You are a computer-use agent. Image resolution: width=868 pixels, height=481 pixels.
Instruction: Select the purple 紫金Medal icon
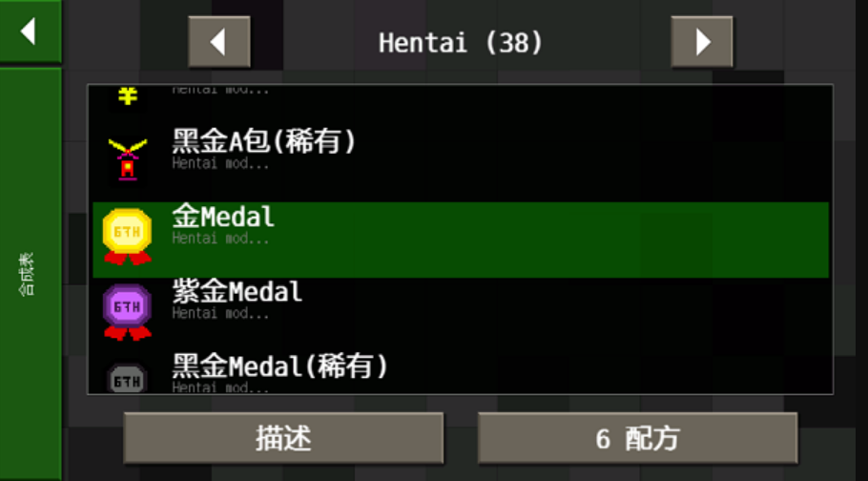point(127,311)
